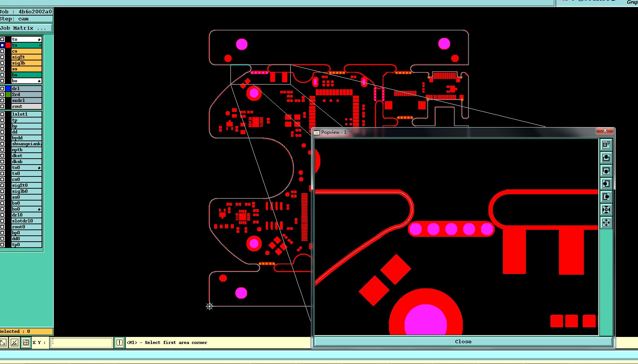Select the dksb layer row

tap(26, 162)
